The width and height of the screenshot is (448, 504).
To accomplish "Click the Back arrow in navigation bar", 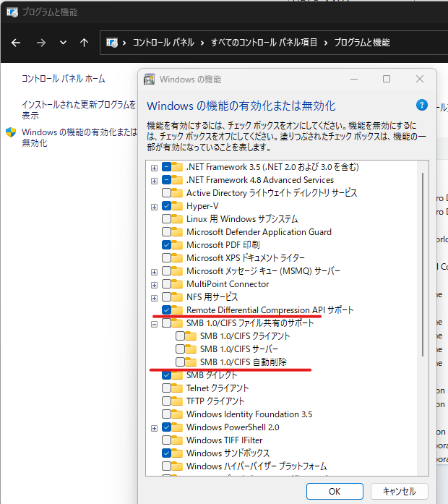I will [x=16, y=43].
